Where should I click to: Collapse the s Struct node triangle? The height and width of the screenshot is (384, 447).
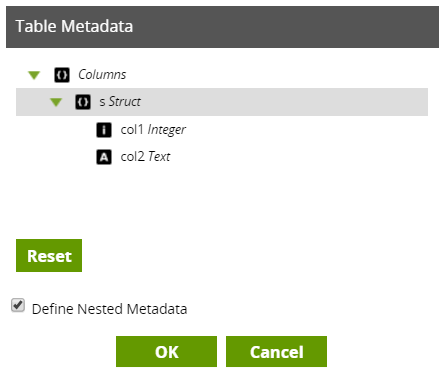(56, 102)
